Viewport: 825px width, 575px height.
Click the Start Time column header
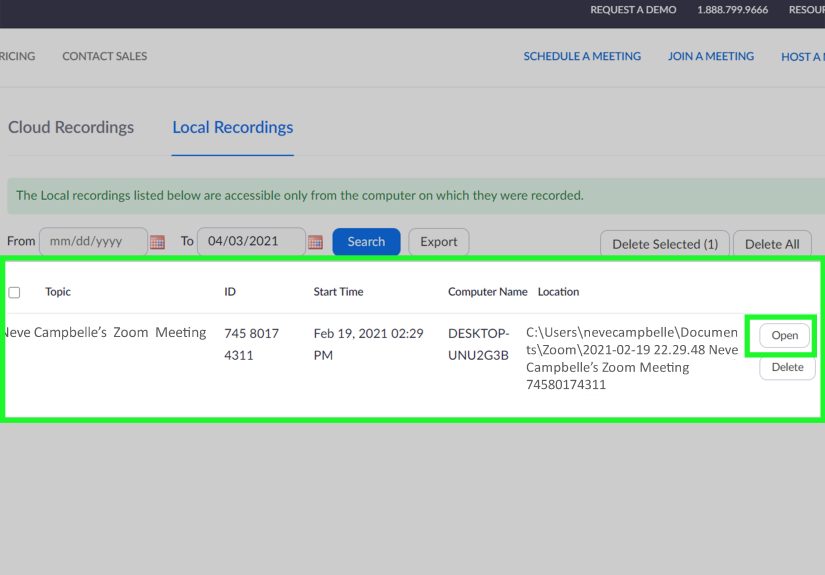pos(338,292)
